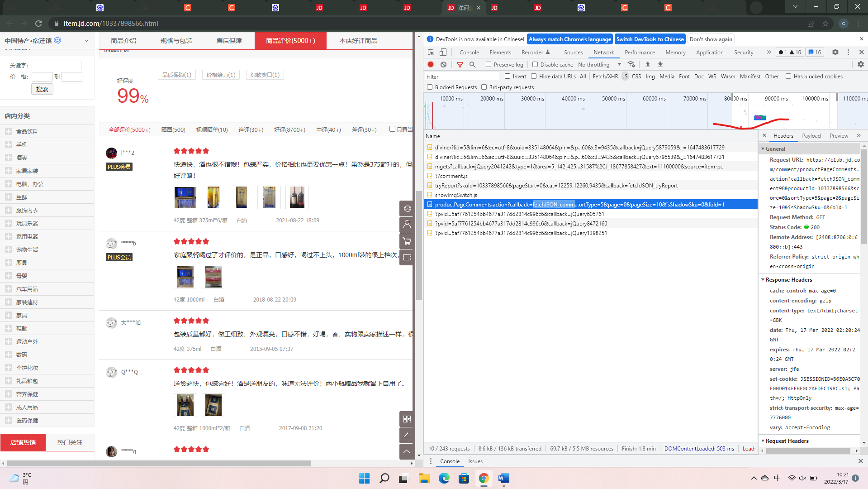
Task: Filter requests by Fetch/XHR type
Action: click(605, 77)
